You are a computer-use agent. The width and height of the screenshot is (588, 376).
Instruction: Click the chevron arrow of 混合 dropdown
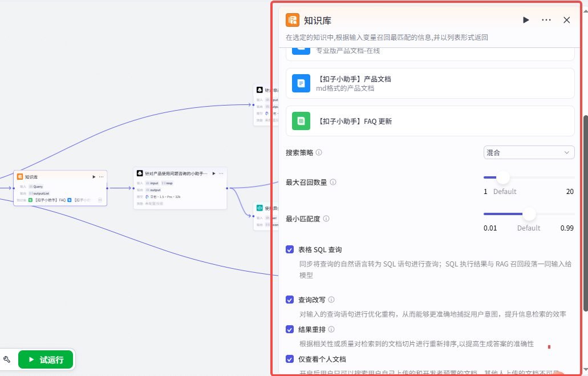[567, 152]
